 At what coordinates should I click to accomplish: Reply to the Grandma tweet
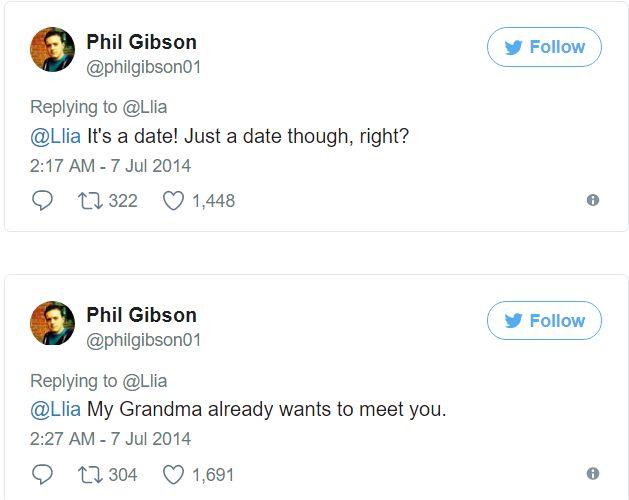(43, 474)
